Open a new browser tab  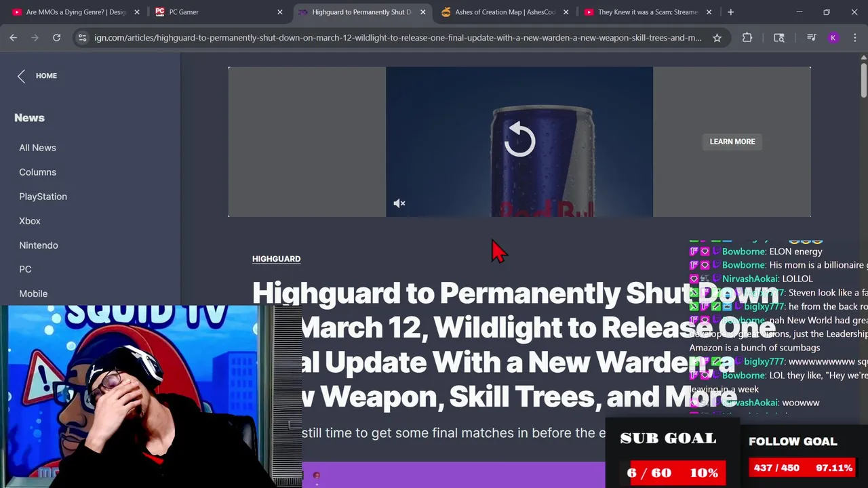pos(730,12)
